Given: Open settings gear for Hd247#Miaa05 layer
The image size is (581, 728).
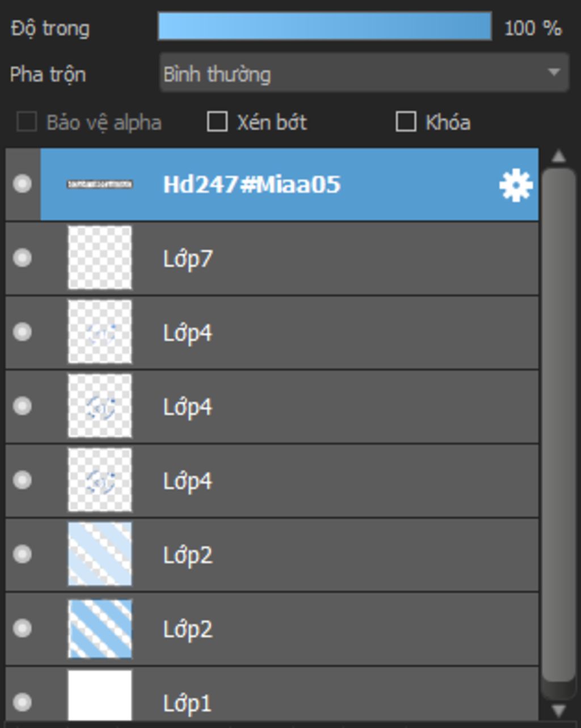Looking at the screenshot, I should (x=516, y=185).
